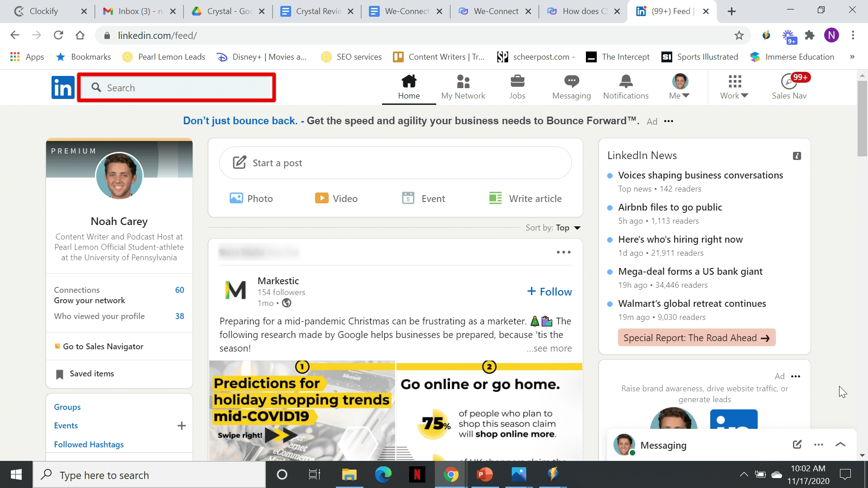
Task: Go to Sales Navigator link
Action: pyautogui.click(x=103, y=347)
